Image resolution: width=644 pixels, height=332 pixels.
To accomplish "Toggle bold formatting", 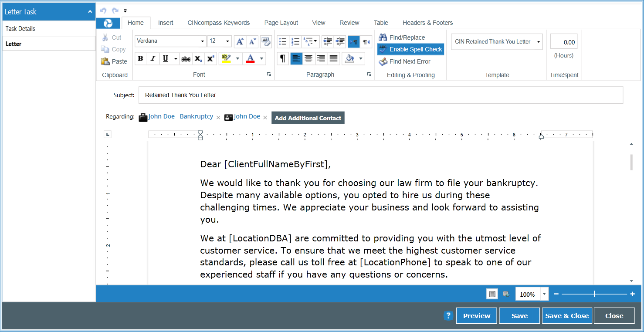I will [x=140, y=59].
